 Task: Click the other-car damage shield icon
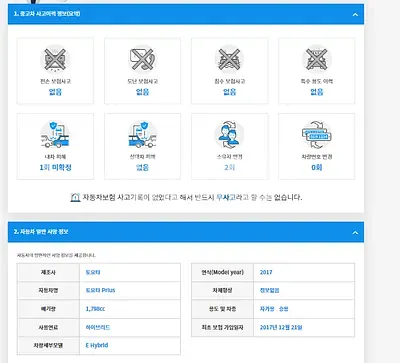click(142, 135)
